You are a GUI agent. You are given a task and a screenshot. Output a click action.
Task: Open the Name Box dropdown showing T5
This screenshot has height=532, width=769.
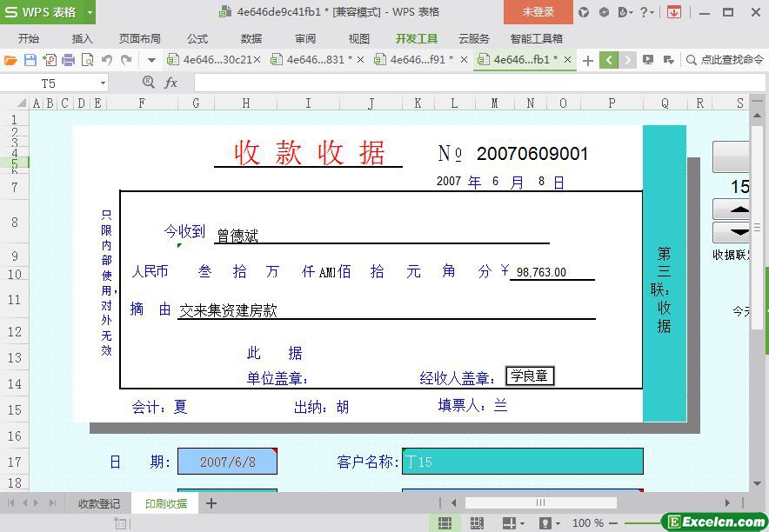[103, 83]
